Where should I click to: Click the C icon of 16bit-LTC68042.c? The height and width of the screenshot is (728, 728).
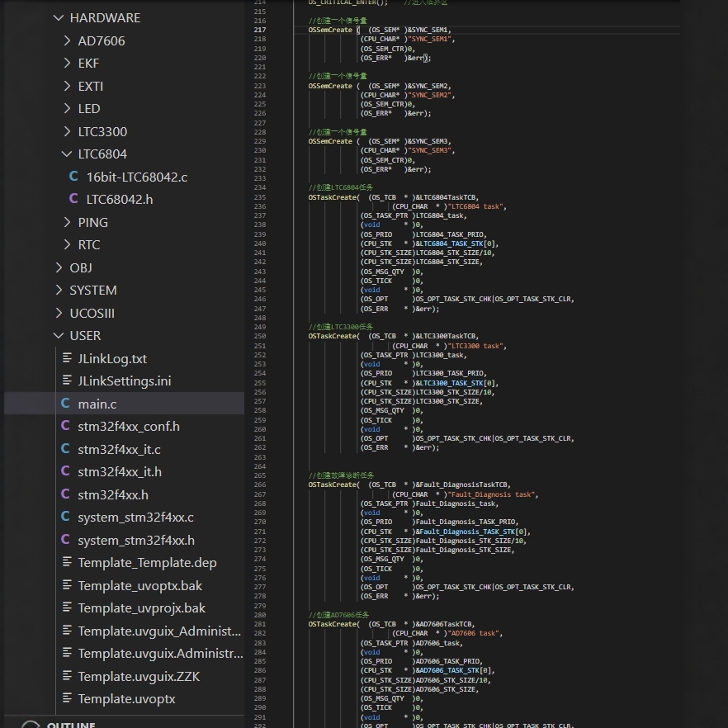click(73, 177)
